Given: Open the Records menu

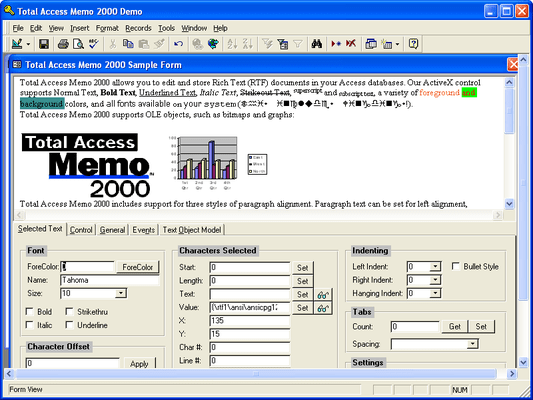Looking at the screenshot, I should coord(138,28).
